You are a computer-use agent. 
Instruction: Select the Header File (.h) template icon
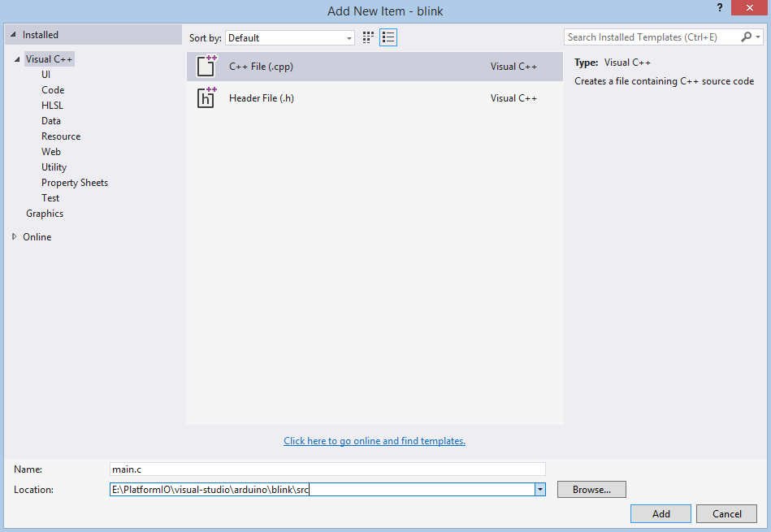[206, 97]
